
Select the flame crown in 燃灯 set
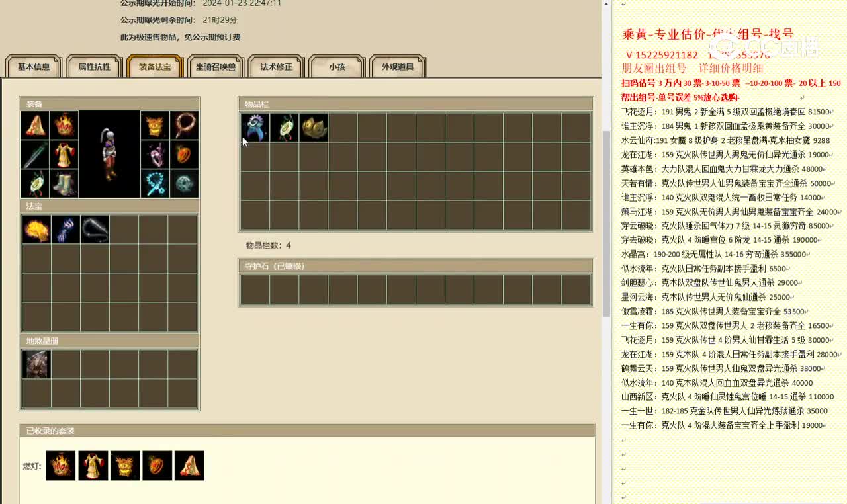click(60, 466)
